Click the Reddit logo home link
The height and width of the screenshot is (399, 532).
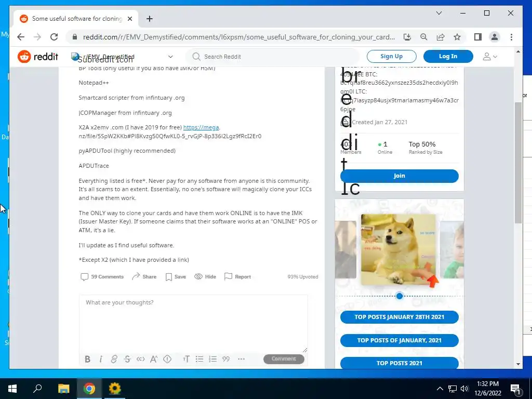(x=37, y=57)
